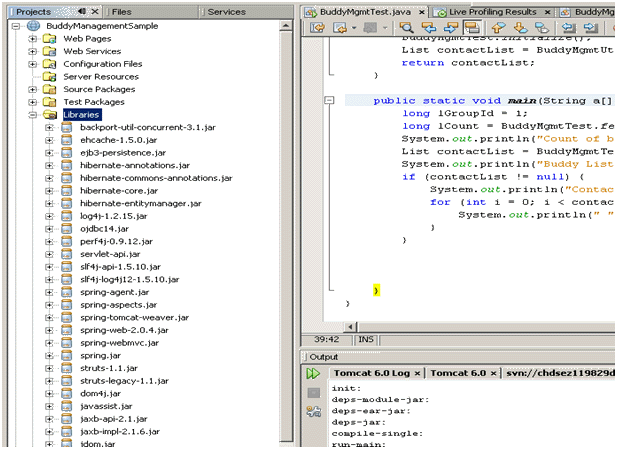Viewport: 617px width, 449px height.
Task: Expand the Source Packages folder
Action: pos(33,90)
